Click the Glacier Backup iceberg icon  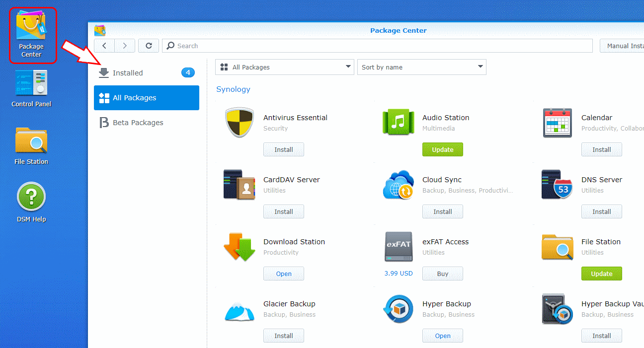click(x=240, y=311)
